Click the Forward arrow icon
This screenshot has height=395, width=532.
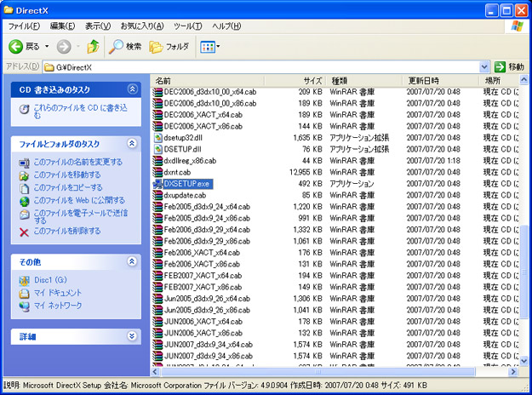(x=64, y=47)
